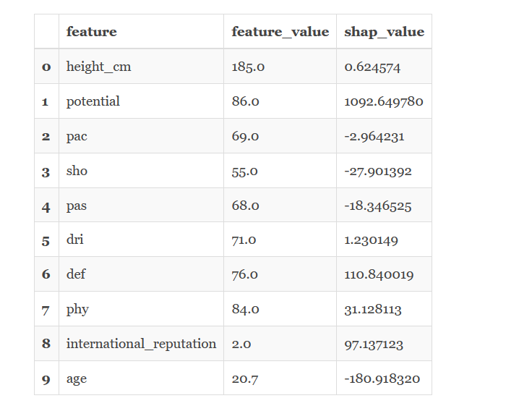Click the 'feature_value' column header
The width and height of the screenshot is (532, 406).
[280, 32]
